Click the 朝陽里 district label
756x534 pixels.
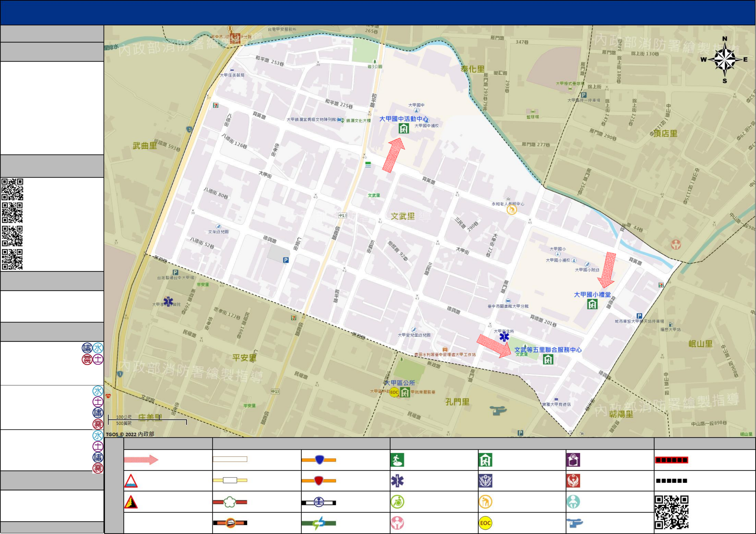click(621, 414)
